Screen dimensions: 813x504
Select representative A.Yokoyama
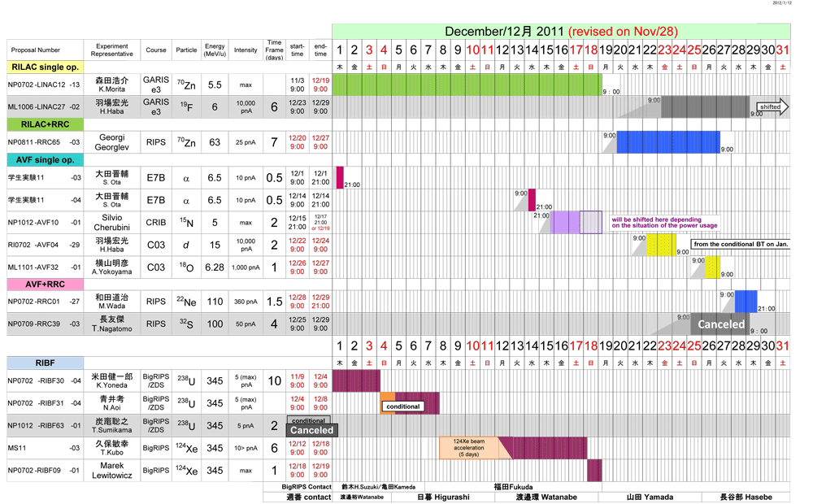(112, 272)
